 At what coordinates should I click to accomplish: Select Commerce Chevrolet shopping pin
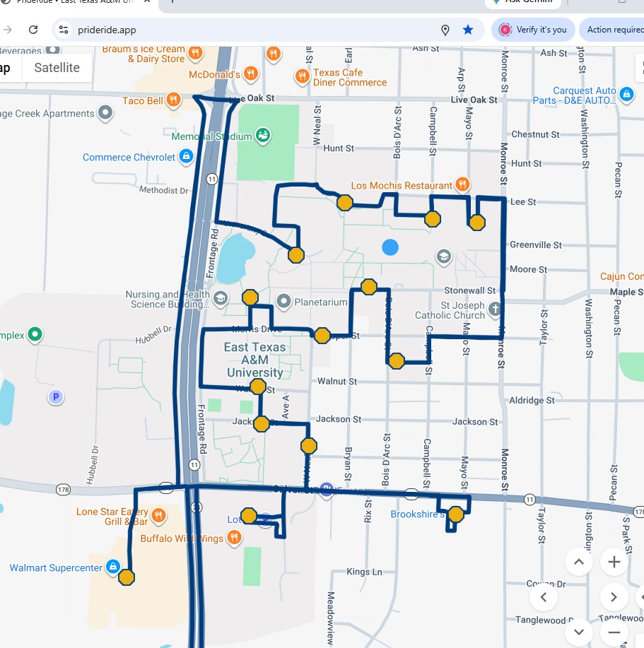(186, 156)
